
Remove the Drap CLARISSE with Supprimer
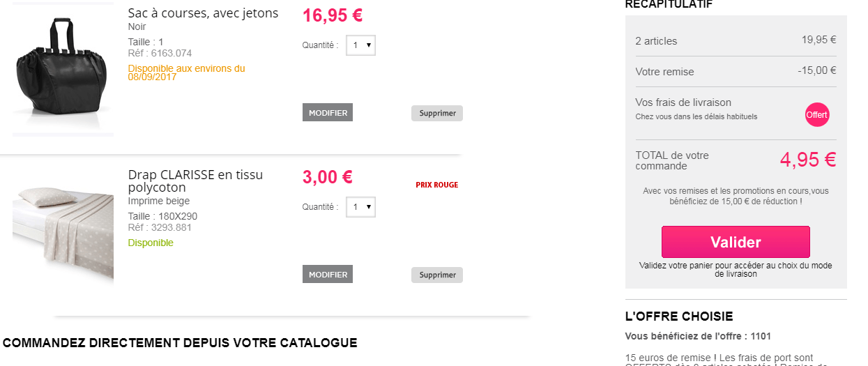pyautogui.click(x=437, y=275)
